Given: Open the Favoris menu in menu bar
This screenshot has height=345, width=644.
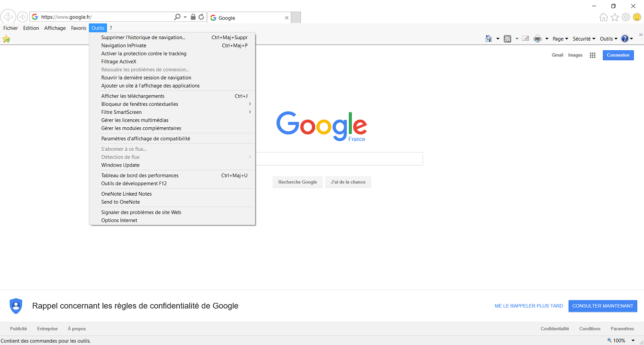Looking at the screenshot, I should coord(79,28).
